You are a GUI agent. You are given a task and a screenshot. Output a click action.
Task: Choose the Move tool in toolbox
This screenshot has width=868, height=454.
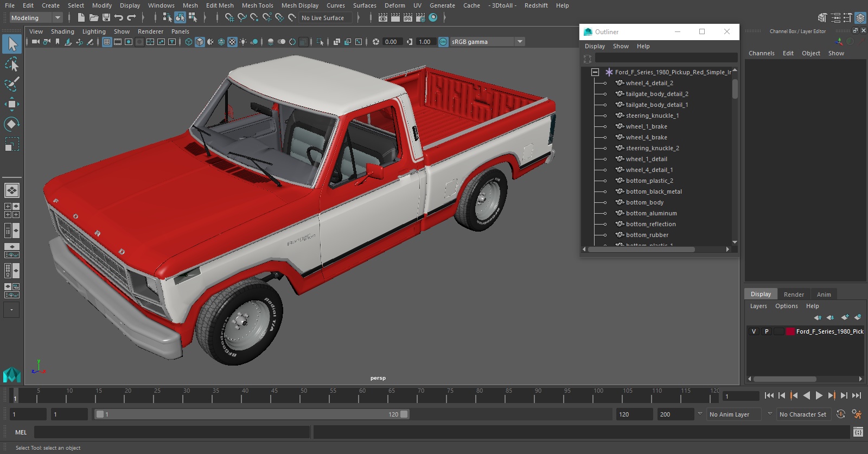11,104
